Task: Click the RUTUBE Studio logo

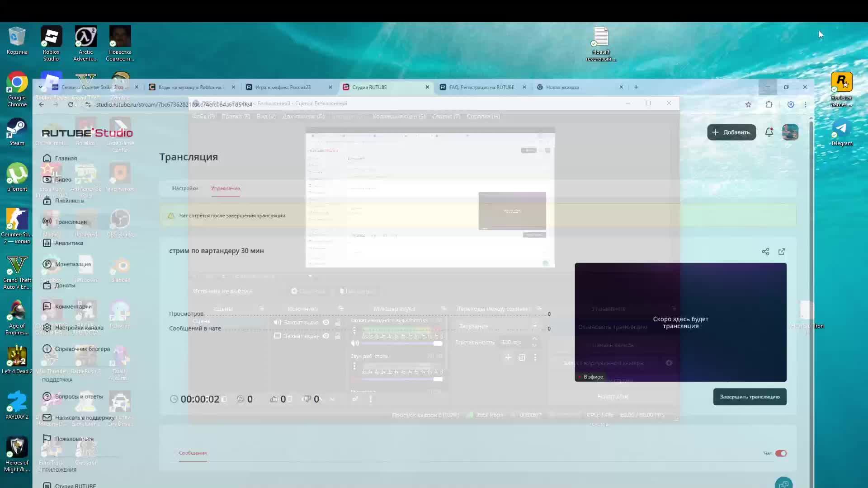Action: pyautogui.click(x=87, y=133)
